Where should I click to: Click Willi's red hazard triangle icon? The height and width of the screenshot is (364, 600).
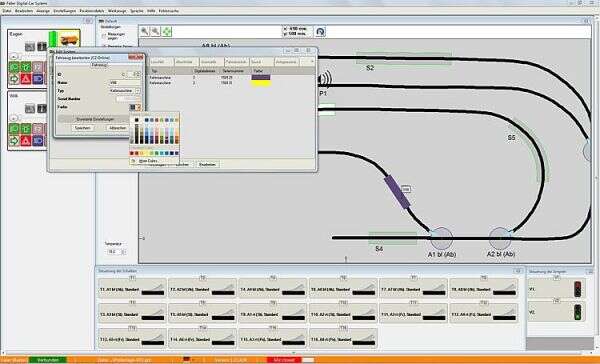(26, 140)
